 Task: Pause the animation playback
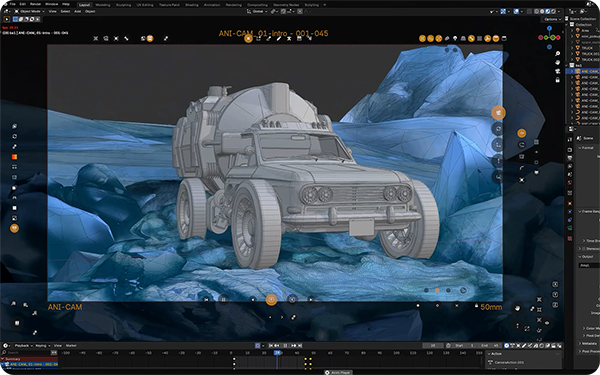(x=285, y=346)
